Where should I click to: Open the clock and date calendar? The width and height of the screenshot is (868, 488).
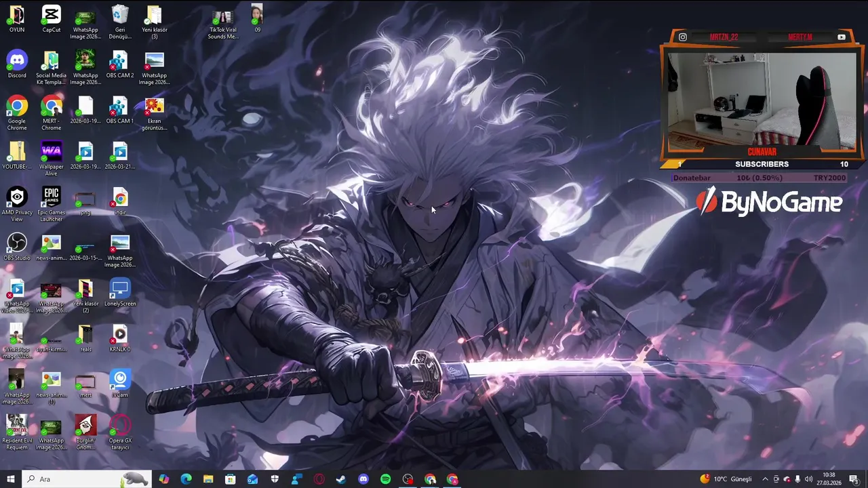coord(829,479)
